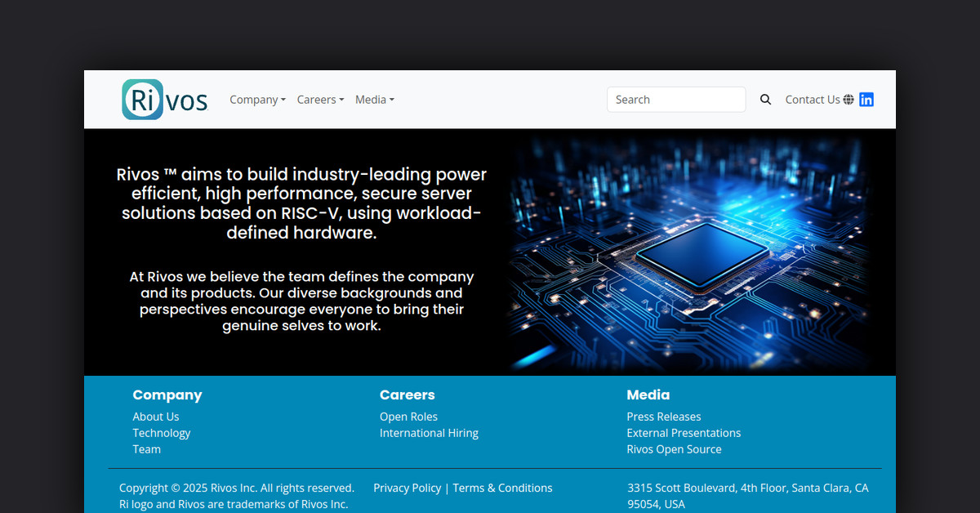Open the Technology footer link

tap(162, 433)
